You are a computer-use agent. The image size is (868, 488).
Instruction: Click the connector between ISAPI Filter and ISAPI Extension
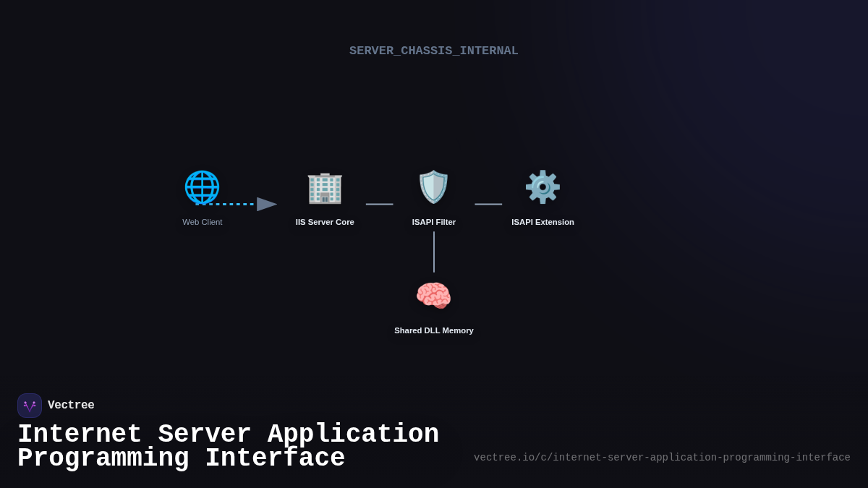coord(488,205)
